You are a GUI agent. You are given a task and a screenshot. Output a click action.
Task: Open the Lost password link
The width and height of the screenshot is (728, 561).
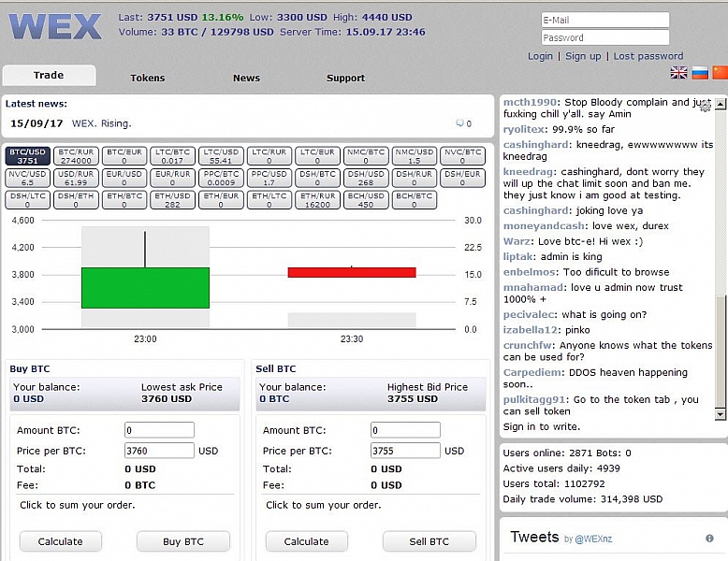tap(648, 56)
